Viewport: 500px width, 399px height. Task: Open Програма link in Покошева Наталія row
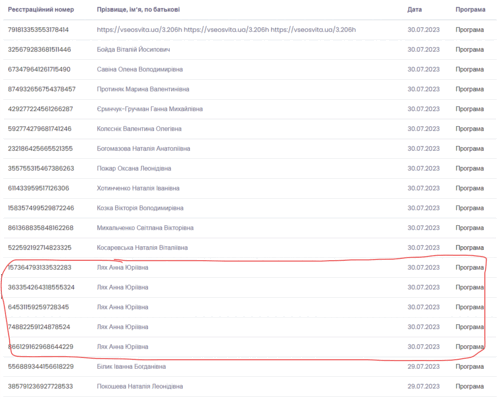coord(470,387)
